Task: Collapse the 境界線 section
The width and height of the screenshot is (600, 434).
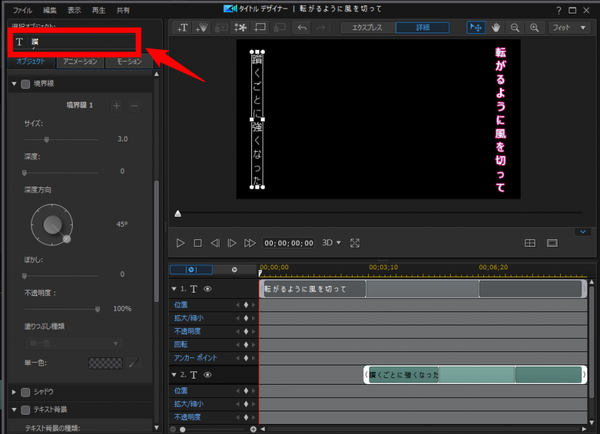Action: (14, 84)
